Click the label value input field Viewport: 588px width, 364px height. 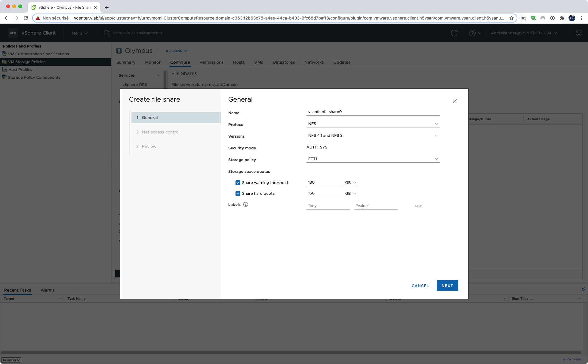click(x=376, y=206)
